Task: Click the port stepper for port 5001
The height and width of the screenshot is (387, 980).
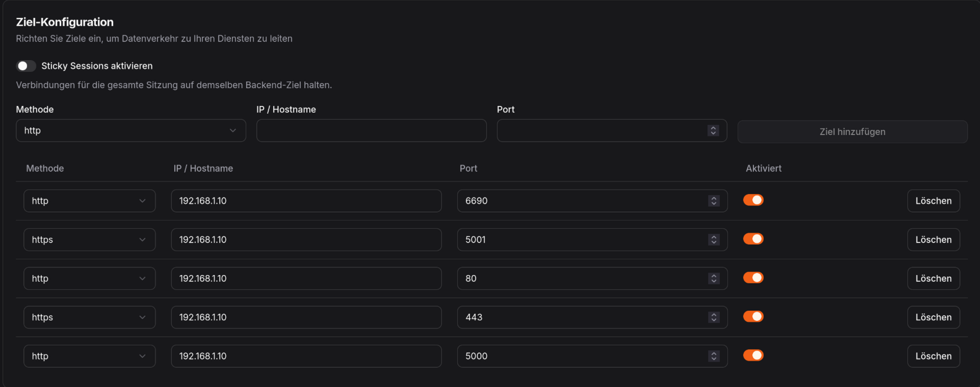Action: point(713,239)
